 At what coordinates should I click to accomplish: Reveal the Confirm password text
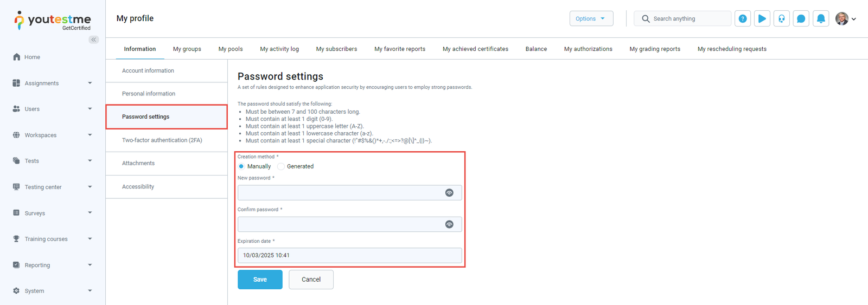point(449,224)
